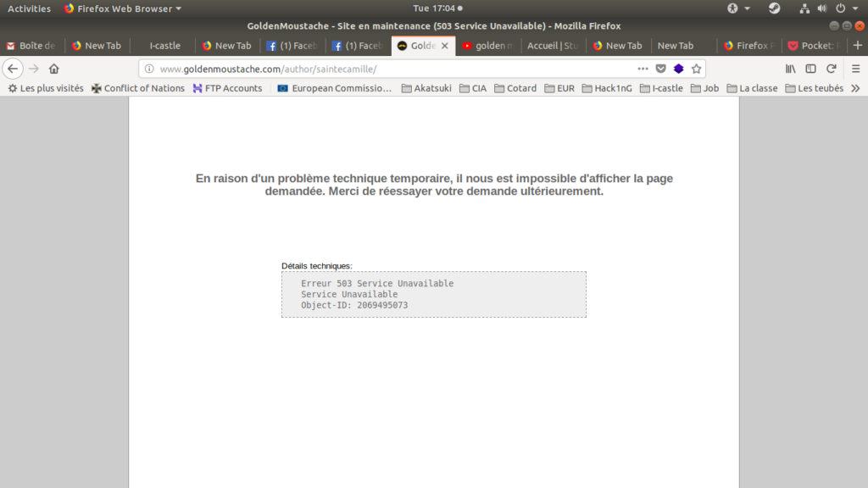Open the Les teubés bookmark folder
This screenshot has width=868, height=488.
point(815,88)
